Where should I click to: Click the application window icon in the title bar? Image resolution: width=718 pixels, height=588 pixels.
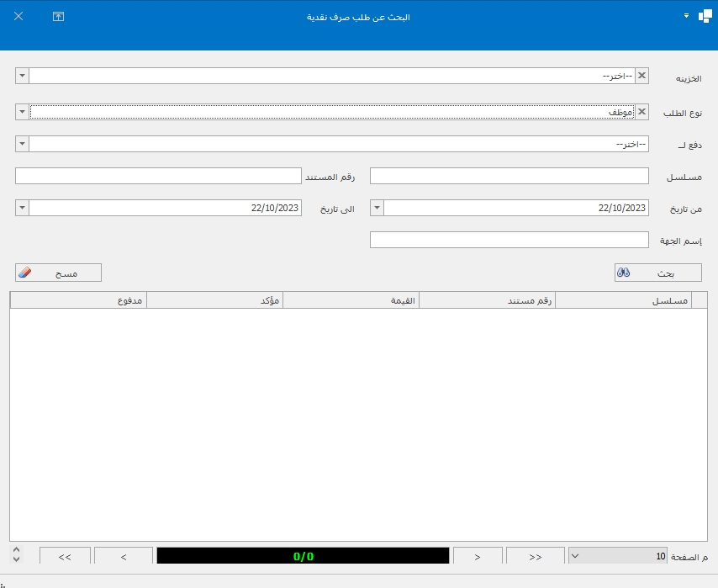click(705, 17)
